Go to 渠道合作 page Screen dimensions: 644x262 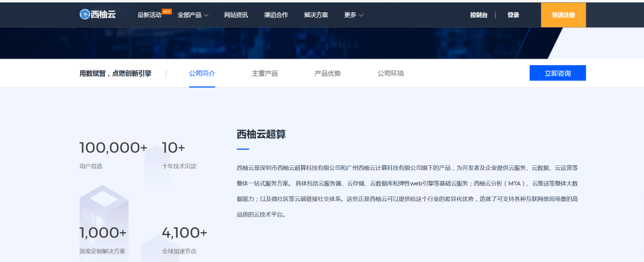coord(276,15)
